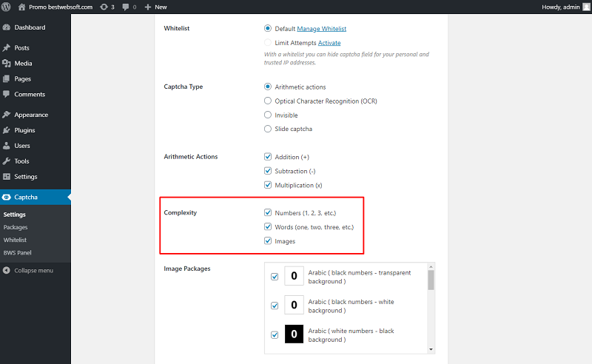592x364 pixels.
Task: Choose Optical Character Recognition (OCR) option
Action: point(268,101)
